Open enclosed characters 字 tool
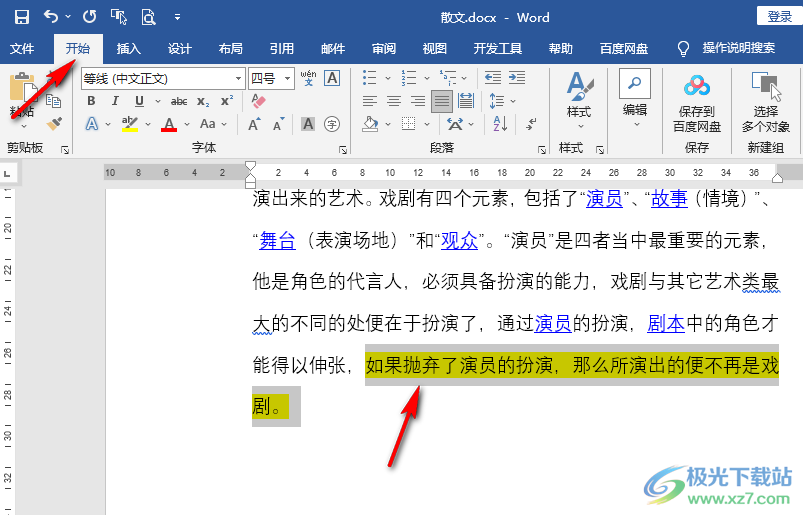 [332, 124]
